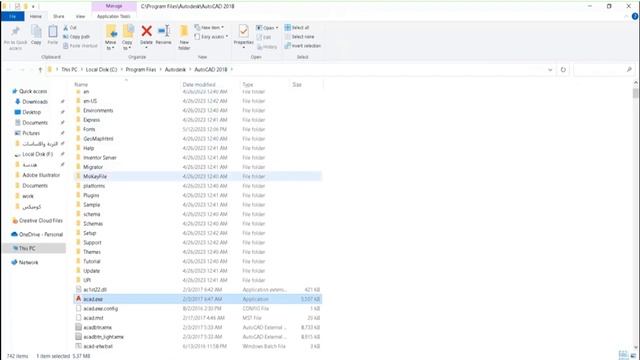Open the Copy to menu
Viewport: 640px width, 360px height.
[127, 38]
